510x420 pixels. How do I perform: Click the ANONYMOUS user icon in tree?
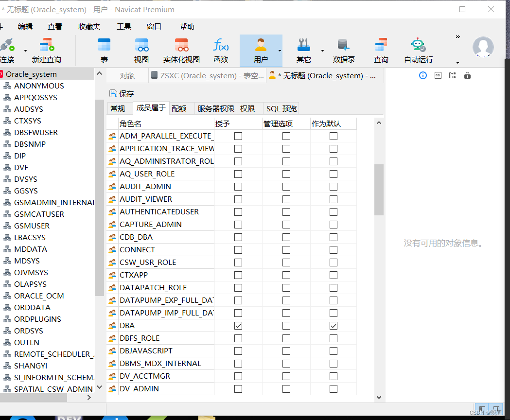point(7,86)
